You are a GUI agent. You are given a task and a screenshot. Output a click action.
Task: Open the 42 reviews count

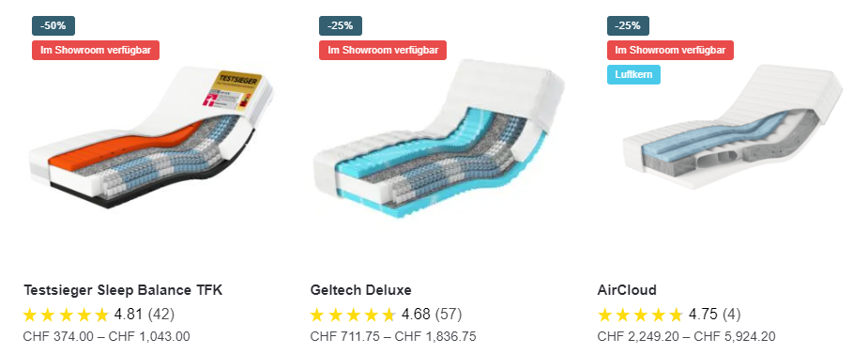click(160, 315)
